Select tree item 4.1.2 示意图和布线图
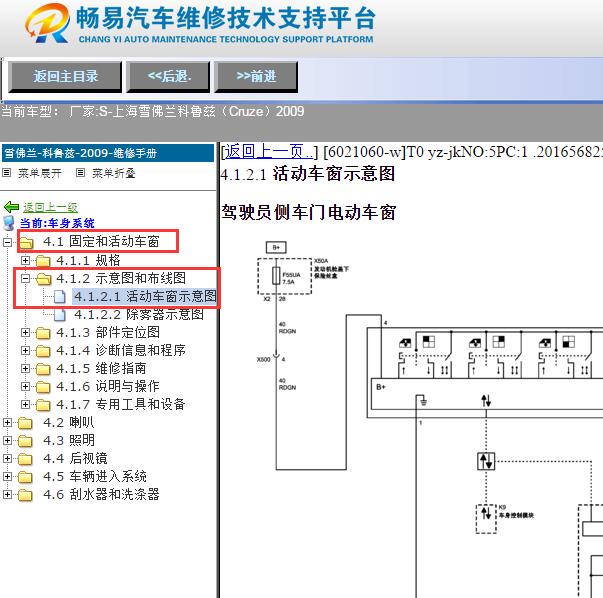Viewport: 603px width, 598px height. [121, 278]
